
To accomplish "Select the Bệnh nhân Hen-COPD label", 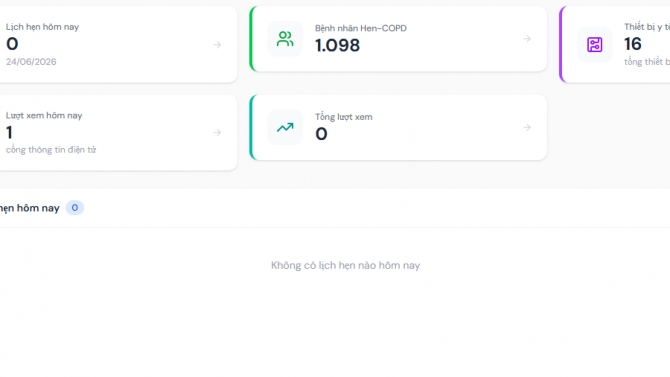I will [361, 28].
